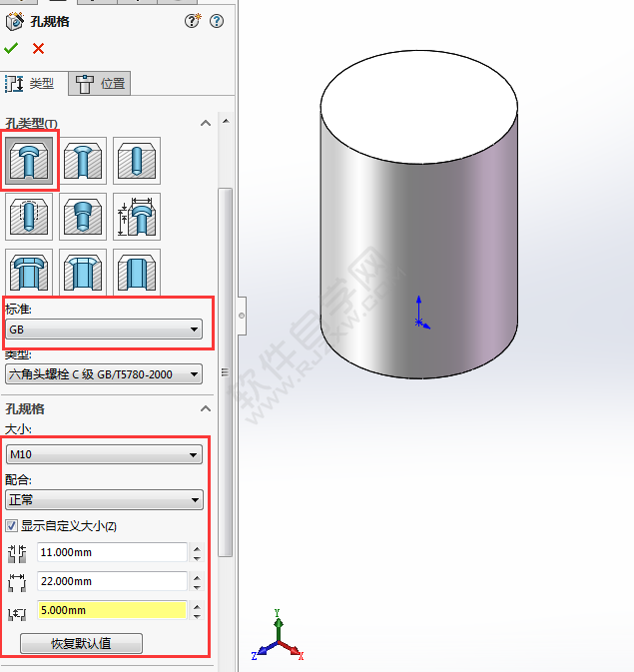Select the counterbore slot type

(x=29, y=272)
